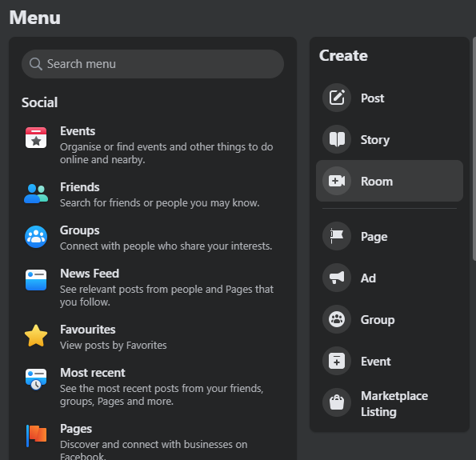Screen dimensions: 476x460
Task: Click the Favourites star icon
Action: click(36, 336)
